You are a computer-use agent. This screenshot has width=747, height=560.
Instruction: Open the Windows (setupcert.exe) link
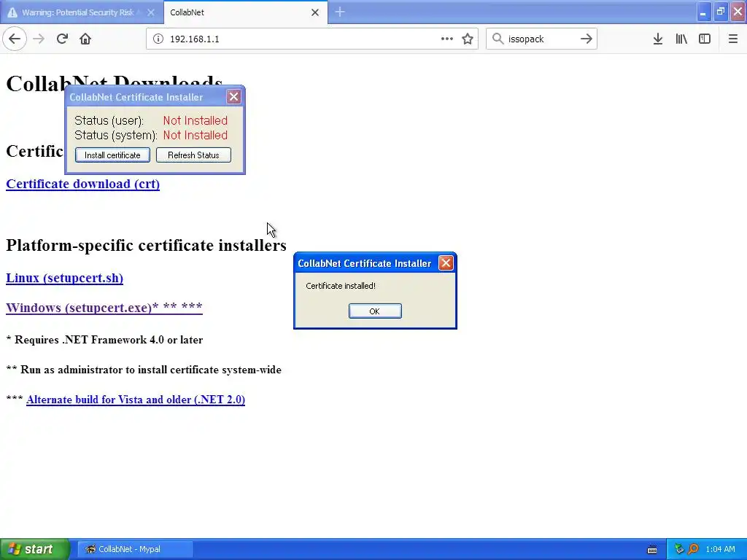(104, 308)
